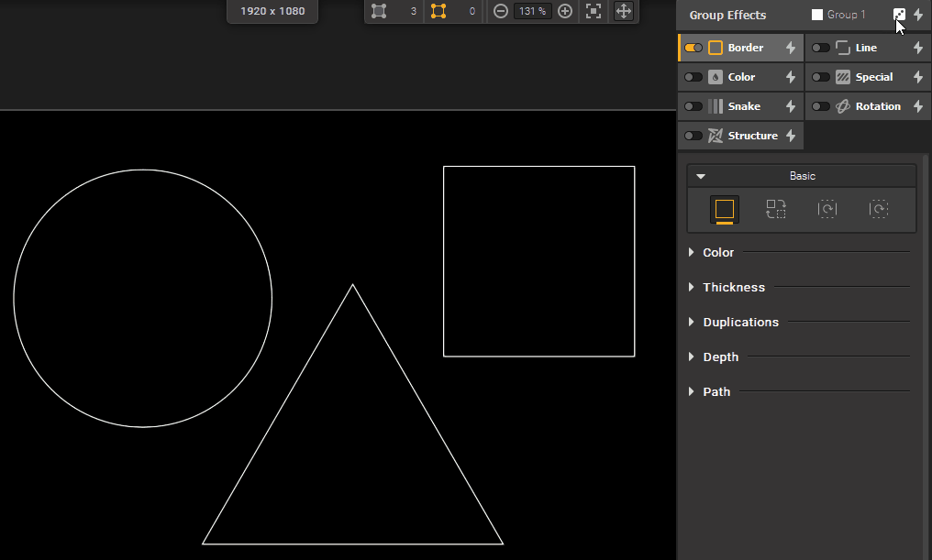The image size is (932, 560).
Task: Select the move/pan arrows tool
Action: (x=623, y=11)
